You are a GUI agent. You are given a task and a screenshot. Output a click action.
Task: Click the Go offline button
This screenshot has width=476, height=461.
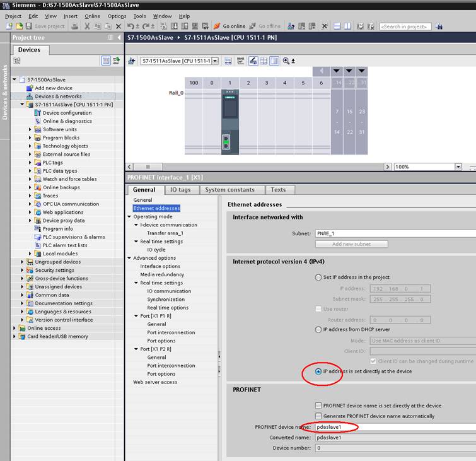pos(265,26)
